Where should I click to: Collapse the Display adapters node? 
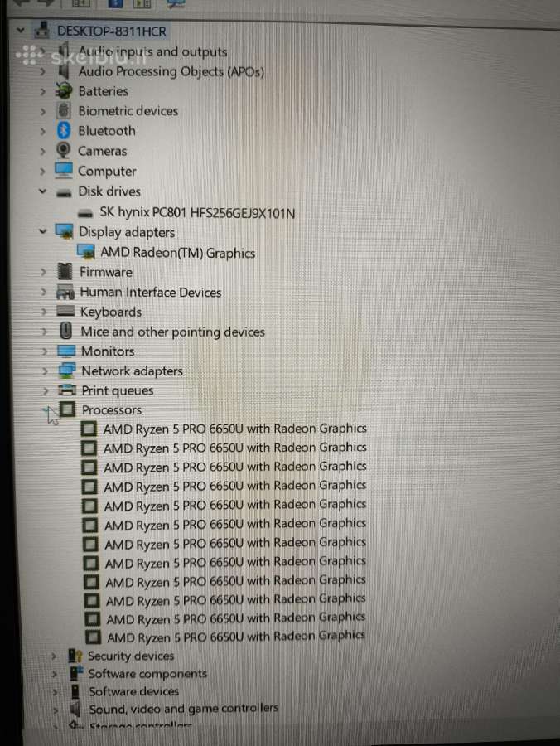click(x=43, y=231)
